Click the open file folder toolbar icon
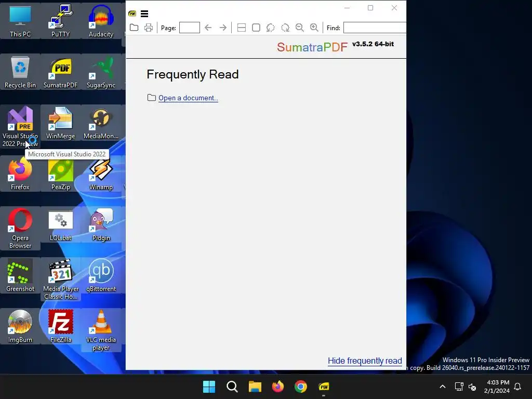The width and height of the screenshot is (532, 399). coord(134,28)
